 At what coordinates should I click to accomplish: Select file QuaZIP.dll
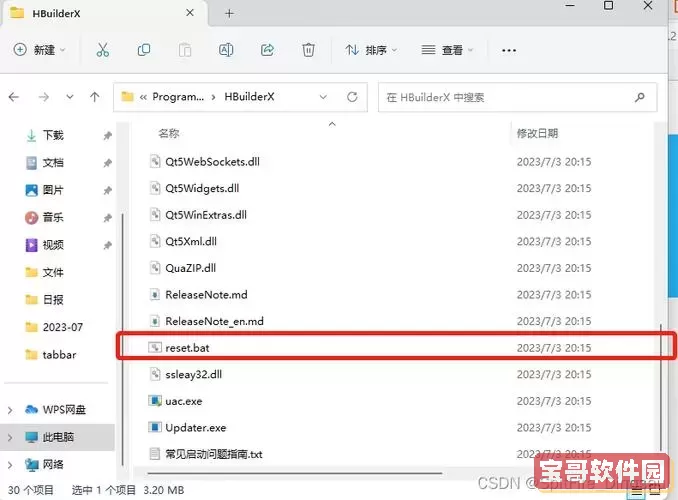(190, 268)
